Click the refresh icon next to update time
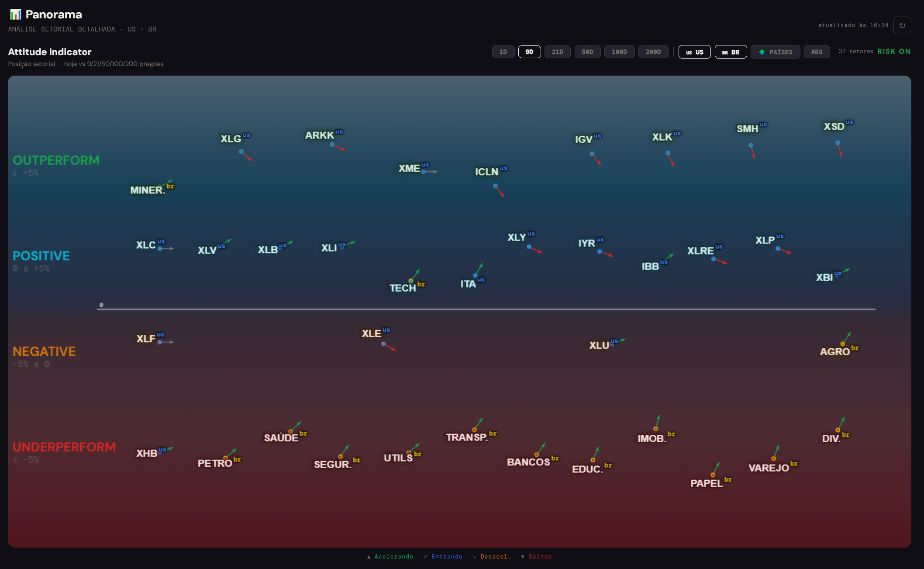924x569 pixels. coord(902,25)
